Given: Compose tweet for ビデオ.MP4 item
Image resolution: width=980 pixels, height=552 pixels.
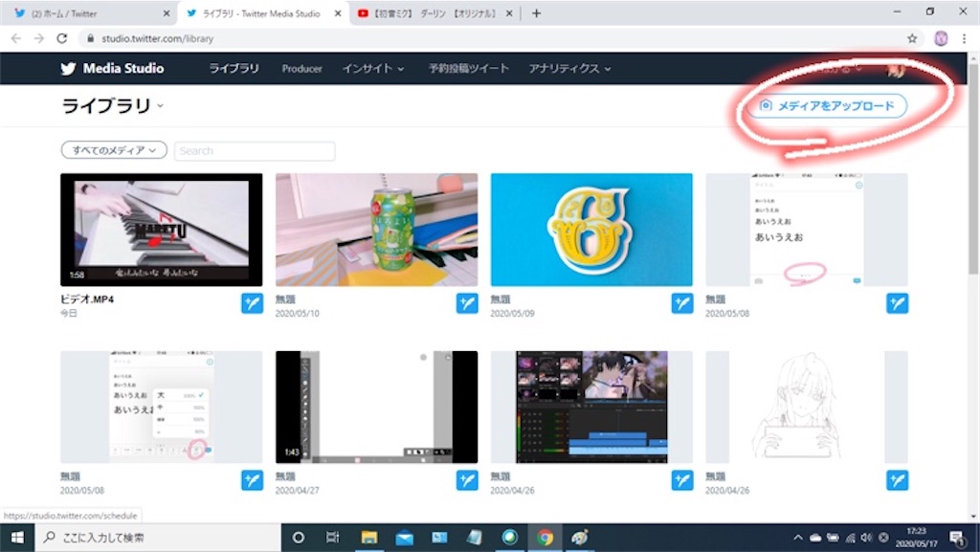Looking at the screenshot, I should [253, 303].
